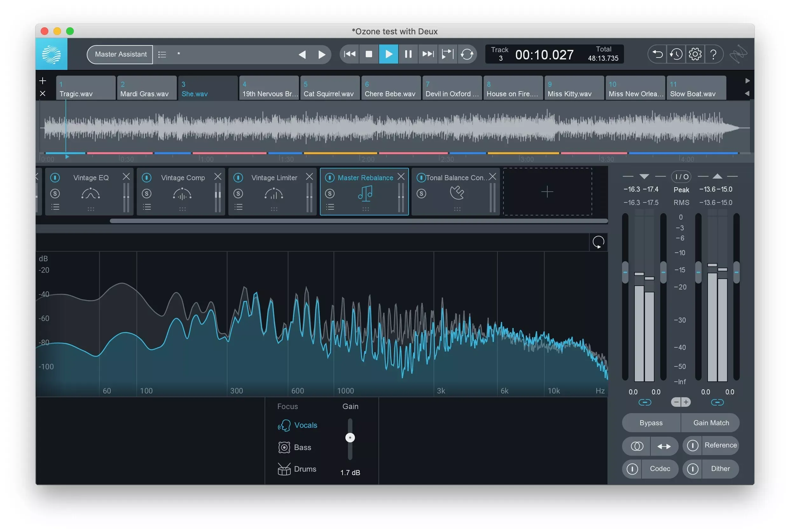Select the Miss Kitty.wav track tab
The image size is (790, 532).
(x=574, y=88)
